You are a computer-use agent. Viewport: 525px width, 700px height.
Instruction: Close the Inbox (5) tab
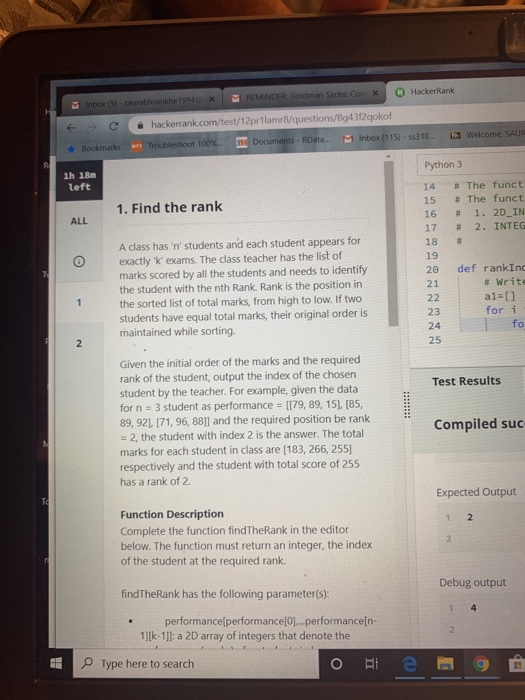coord(212,99)
